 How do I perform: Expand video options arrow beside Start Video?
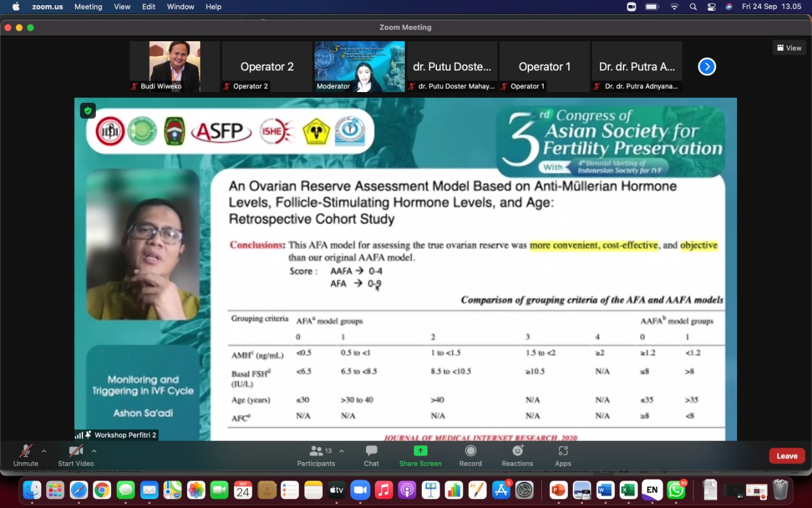(94, 451)
